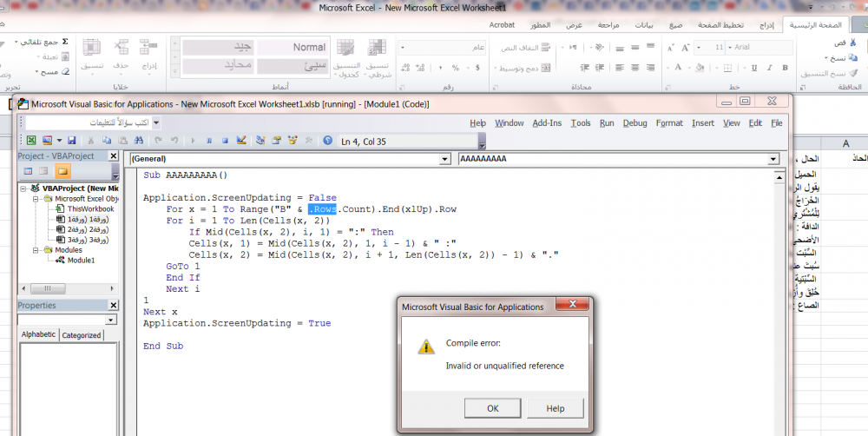Select sheet item ورقة2 in project tree
The image size is (868, 436).
pos(88,229)
